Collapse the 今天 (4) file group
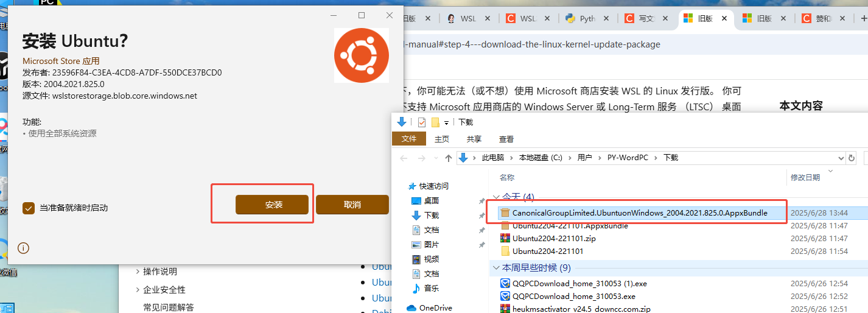This screenshot has width=868, height=313. click(495, 197)
